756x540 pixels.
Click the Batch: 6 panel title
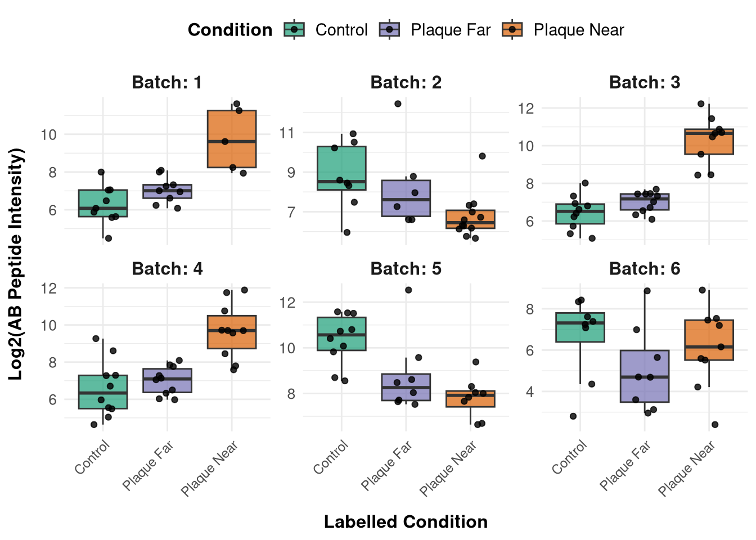click(x=645, y=269)
